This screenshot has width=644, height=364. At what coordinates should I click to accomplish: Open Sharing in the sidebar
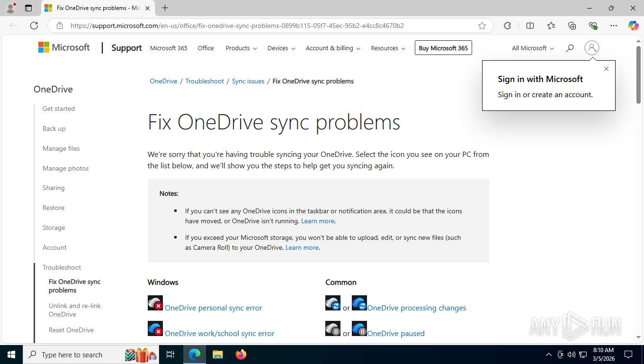[x=54, y=188]
